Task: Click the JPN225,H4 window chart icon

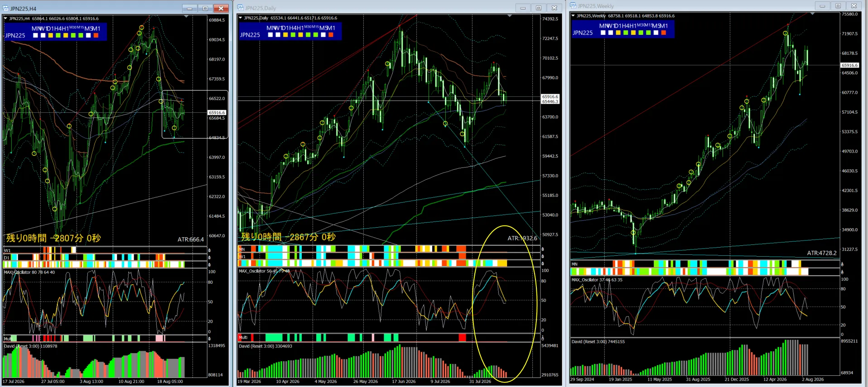Action: pyautogui.click(x=6, y=8)
